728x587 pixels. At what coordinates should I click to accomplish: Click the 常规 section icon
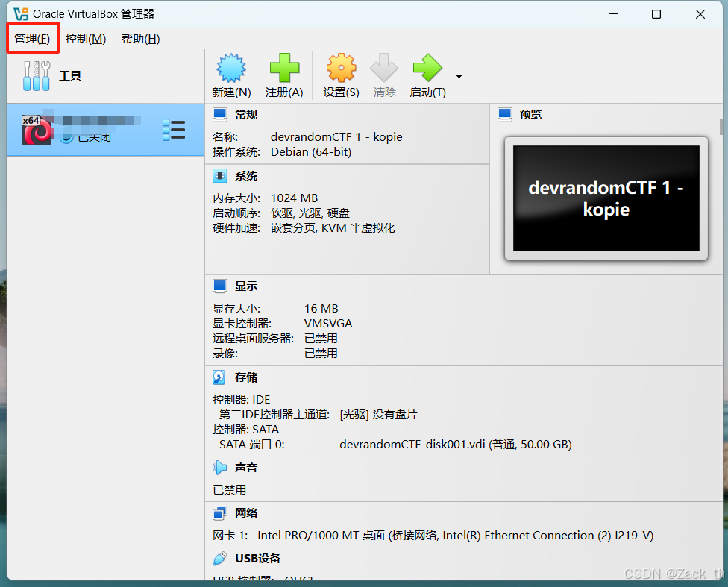pyautogui.click(x=220, y=115)
